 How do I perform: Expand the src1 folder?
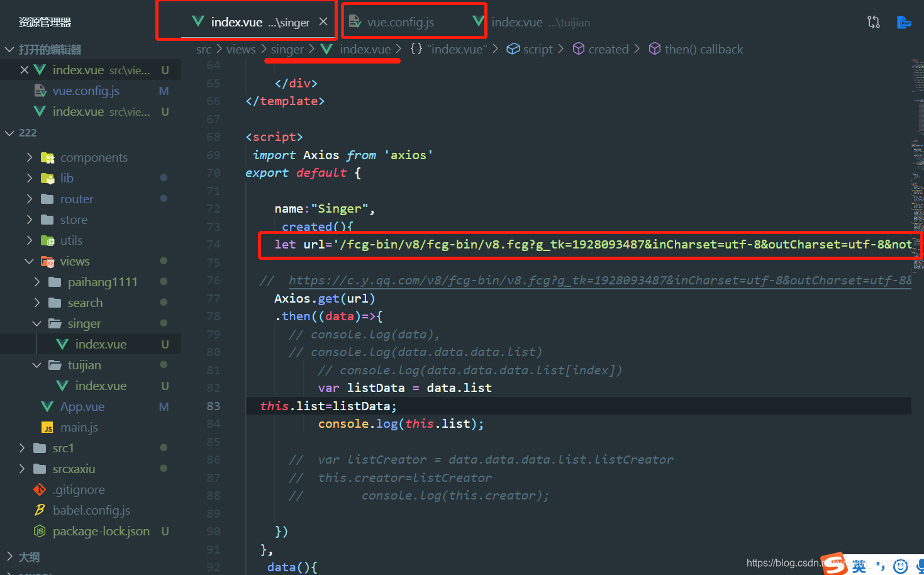pos(22,448)
